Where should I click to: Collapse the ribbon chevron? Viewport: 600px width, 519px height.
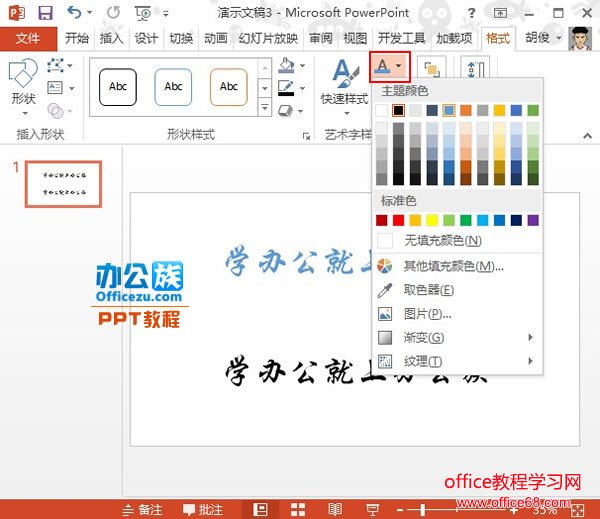tap(587, 135)
